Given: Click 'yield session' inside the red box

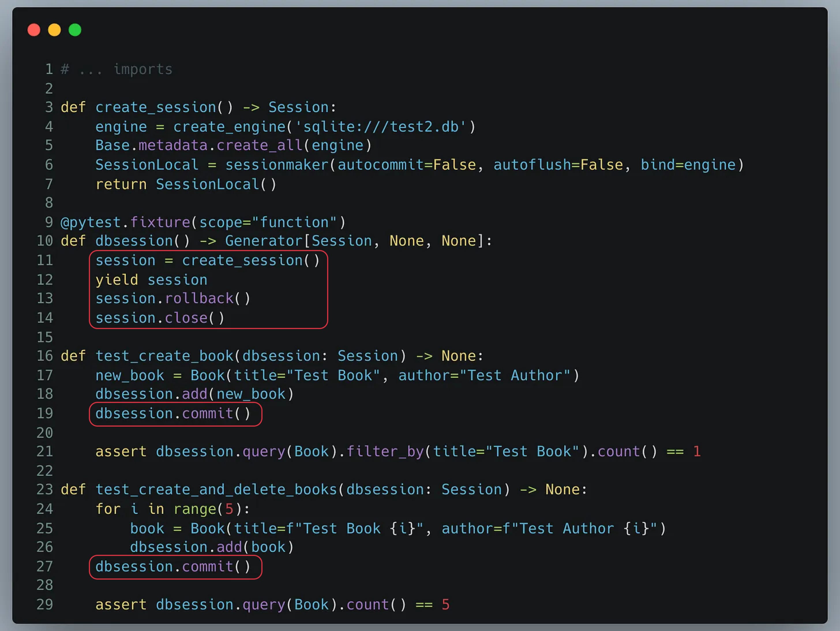Looking at the screenshot, I should [151, 280].
